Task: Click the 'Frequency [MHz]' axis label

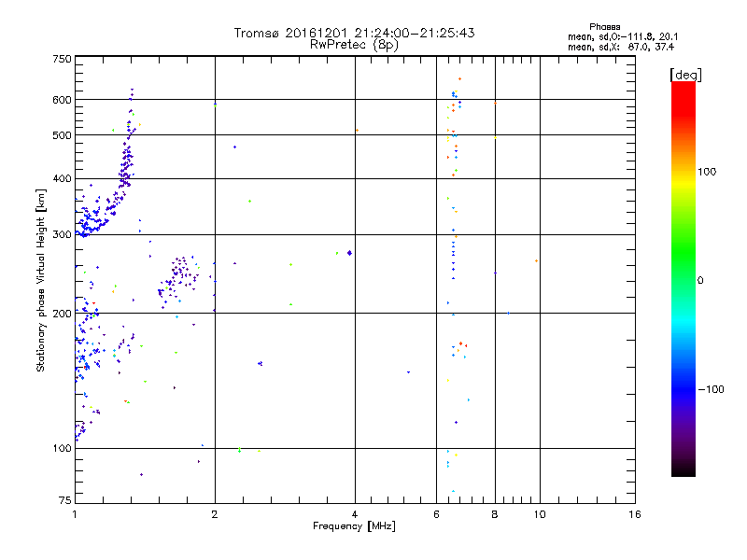Action: point(354,526)
